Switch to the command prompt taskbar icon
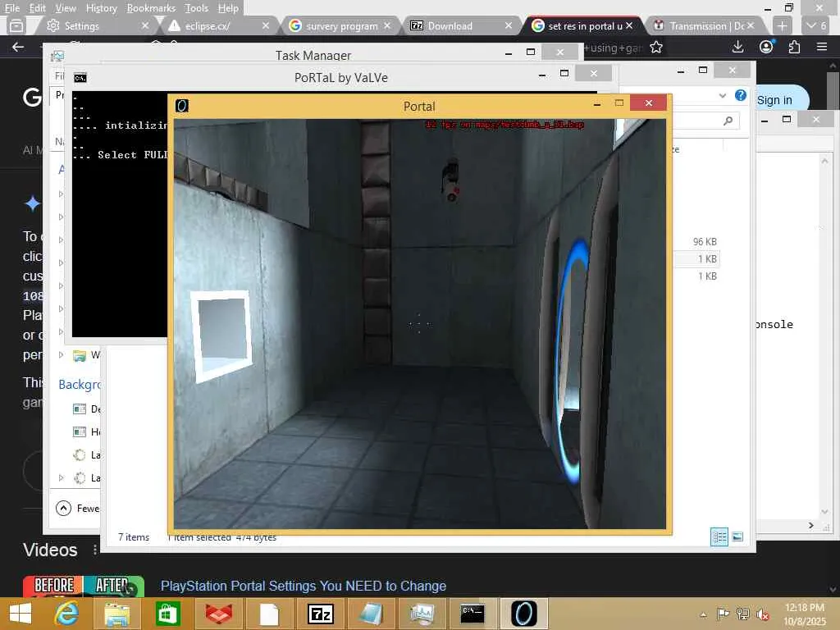The height and width of the screenshot is (630, 840). (x=472, y=614)
